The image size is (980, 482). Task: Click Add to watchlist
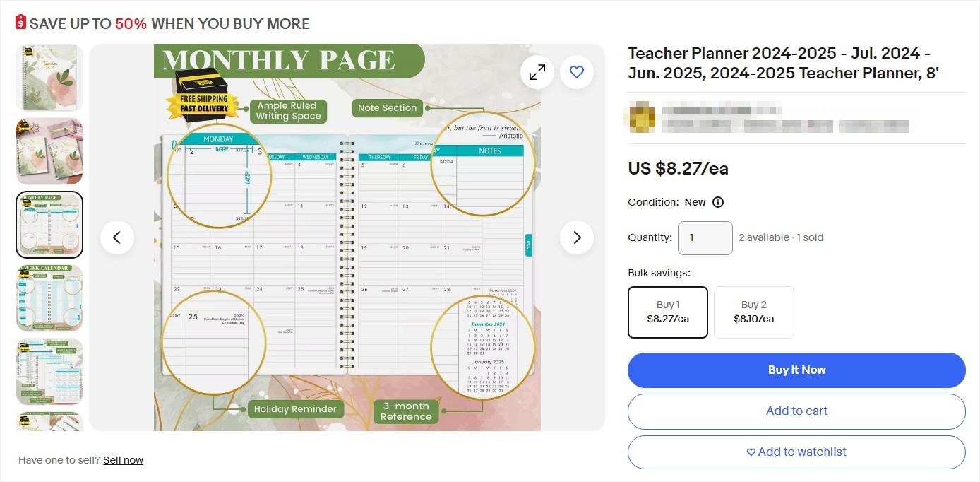click(796, 452)
